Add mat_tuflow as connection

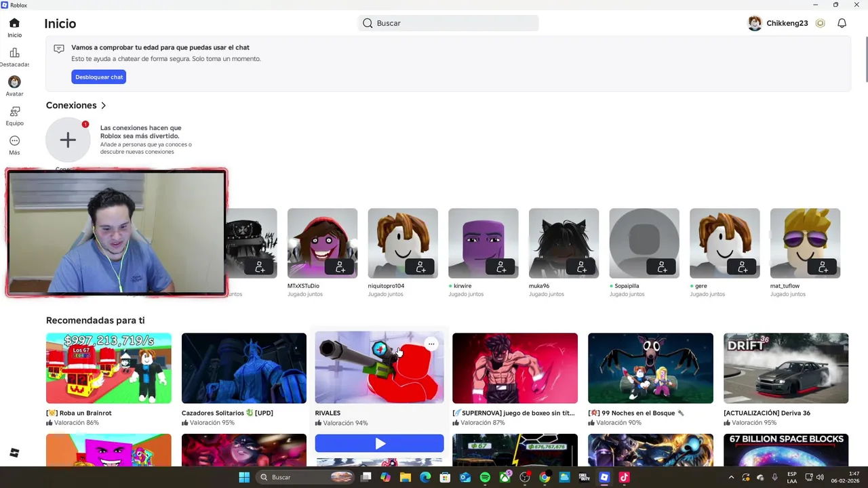point(823,267)
